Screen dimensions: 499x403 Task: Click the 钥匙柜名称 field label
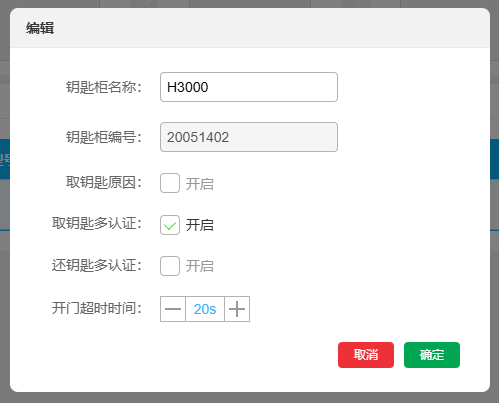pos(104,87)
